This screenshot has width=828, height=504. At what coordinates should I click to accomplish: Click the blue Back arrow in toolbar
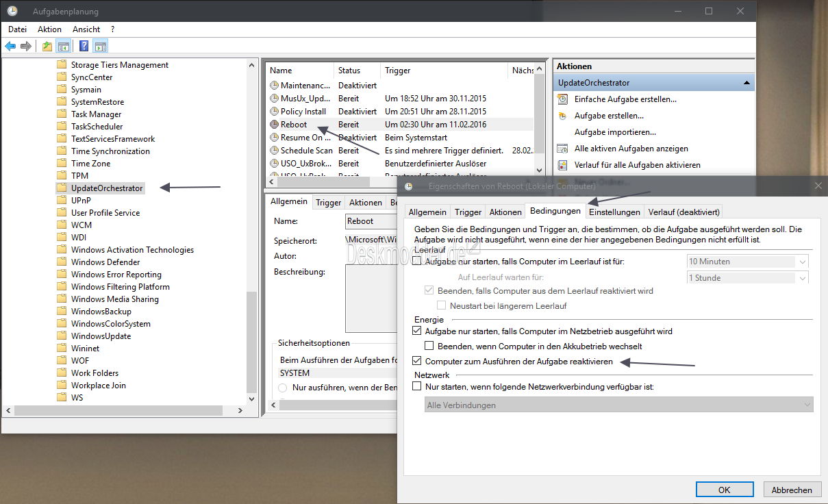coord(10,47)
